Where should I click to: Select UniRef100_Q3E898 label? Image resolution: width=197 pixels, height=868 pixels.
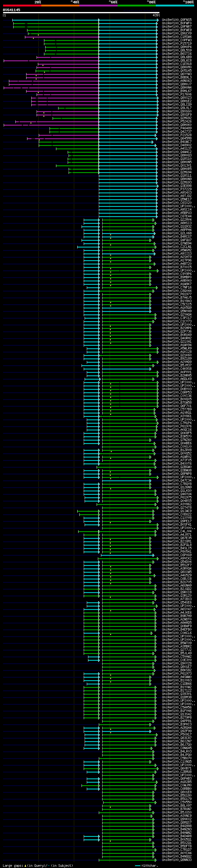click(176, 186)
